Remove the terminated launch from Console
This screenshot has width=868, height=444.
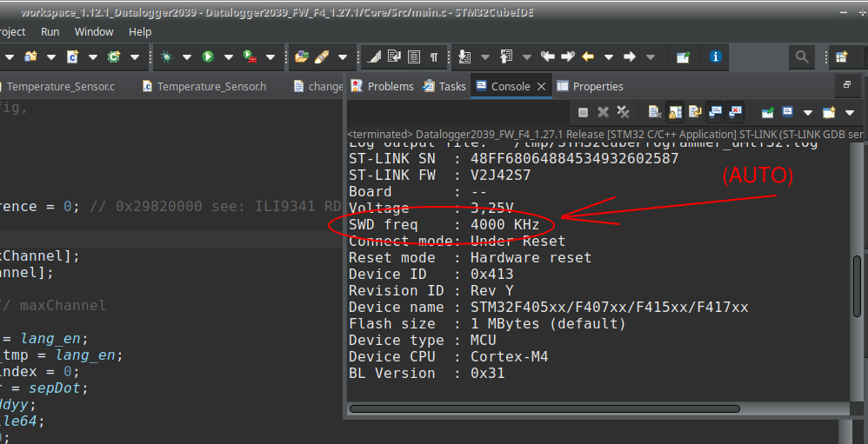[x=603, y=113]
